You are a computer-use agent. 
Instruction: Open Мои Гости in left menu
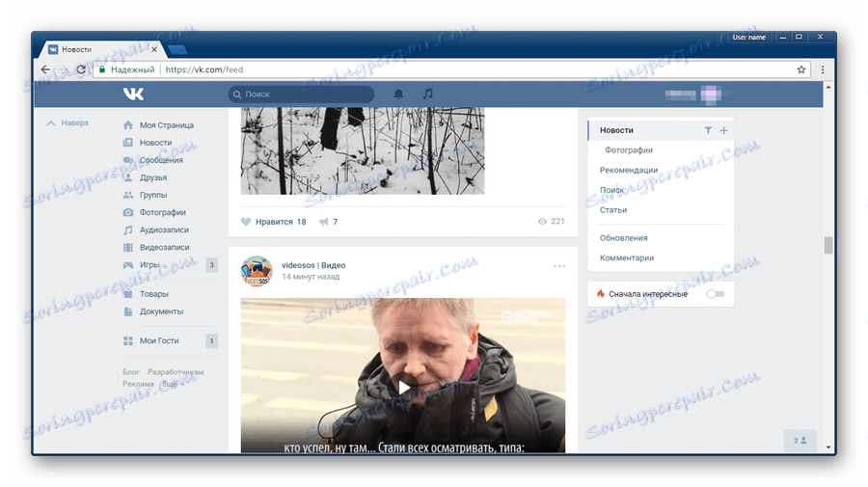click(159, 341)
